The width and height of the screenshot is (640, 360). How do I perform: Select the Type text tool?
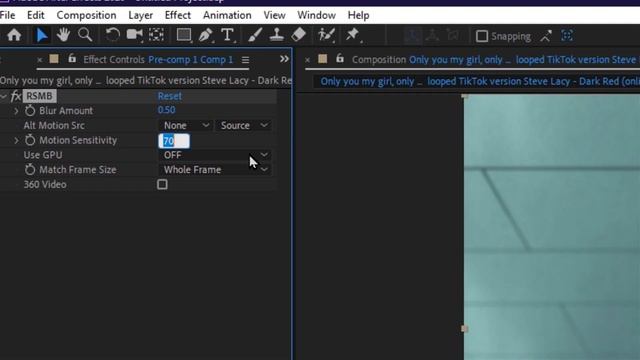pyautogui.click(x=227, y=35)
